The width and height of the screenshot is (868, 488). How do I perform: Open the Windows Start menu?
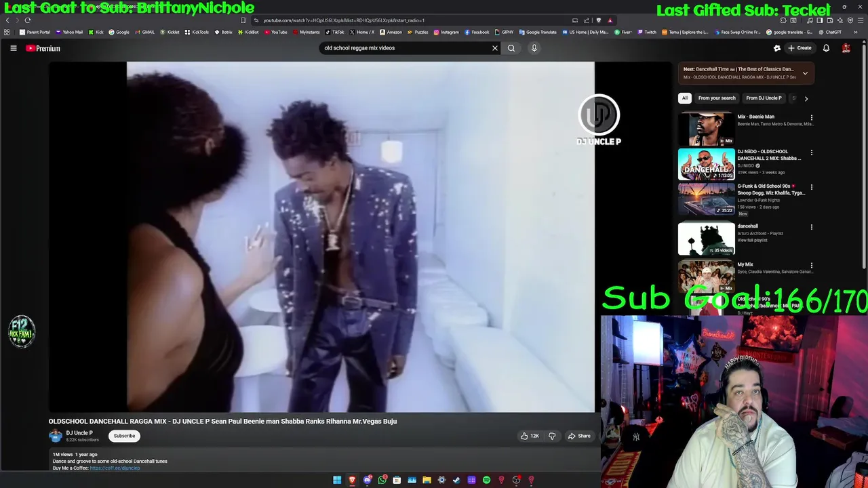337,480
